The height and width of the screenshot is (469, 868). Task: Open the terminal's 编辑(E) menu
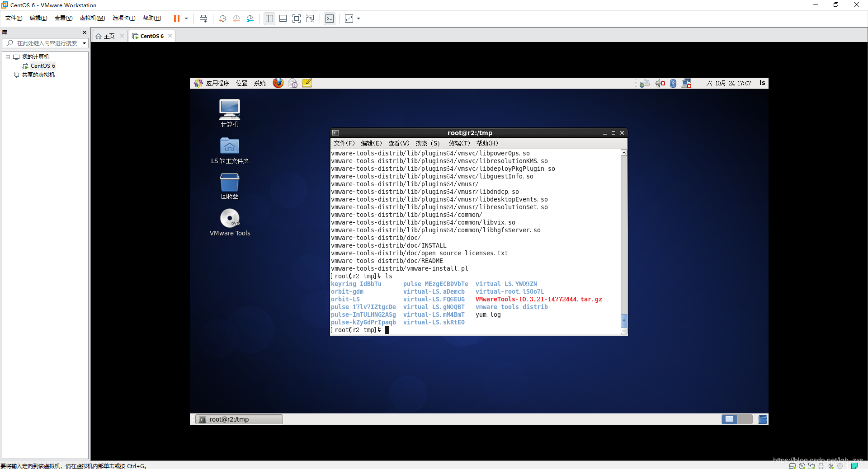372,143
